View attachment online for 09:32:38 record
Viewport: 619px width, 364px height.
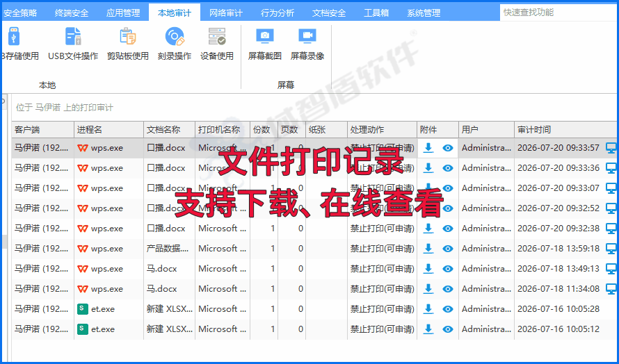[448, 229]
